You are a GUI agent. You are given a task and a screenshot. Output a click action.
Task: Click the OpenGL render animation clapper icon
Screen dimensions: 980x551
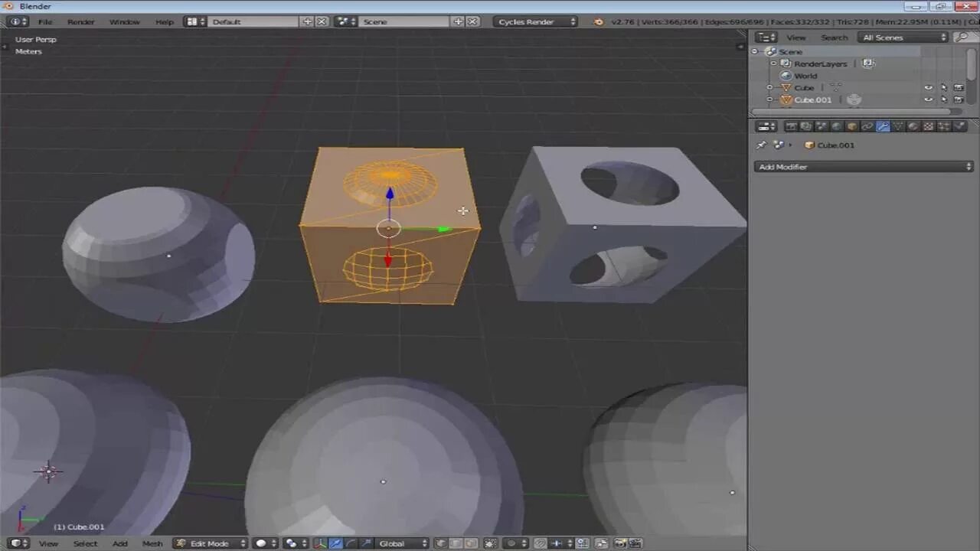click(636, 543)
